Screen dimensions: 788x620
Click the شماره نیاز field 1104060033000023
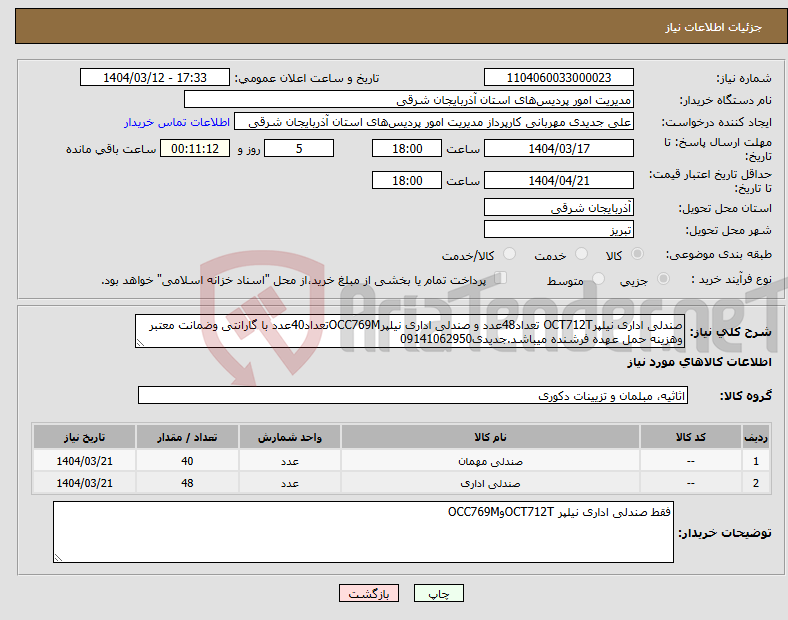[558, 77]
